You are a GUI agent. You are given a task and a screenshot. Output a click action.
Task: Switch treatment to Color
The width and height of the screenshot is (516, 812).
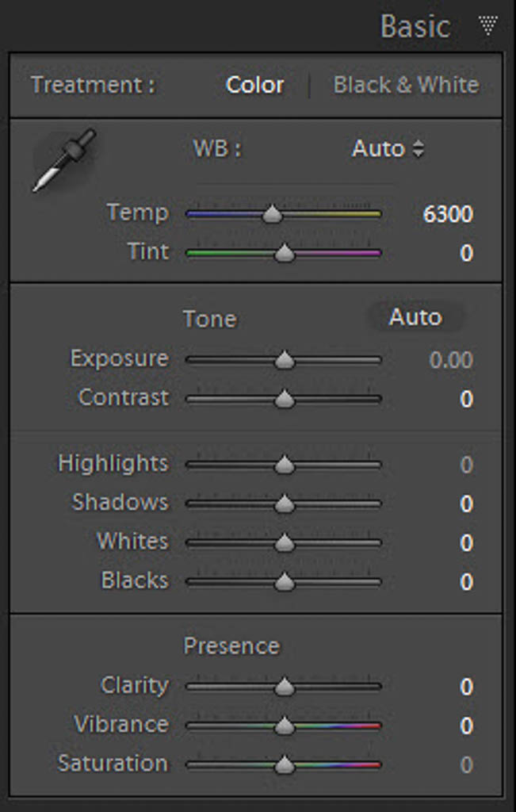[x=254, y=85]
